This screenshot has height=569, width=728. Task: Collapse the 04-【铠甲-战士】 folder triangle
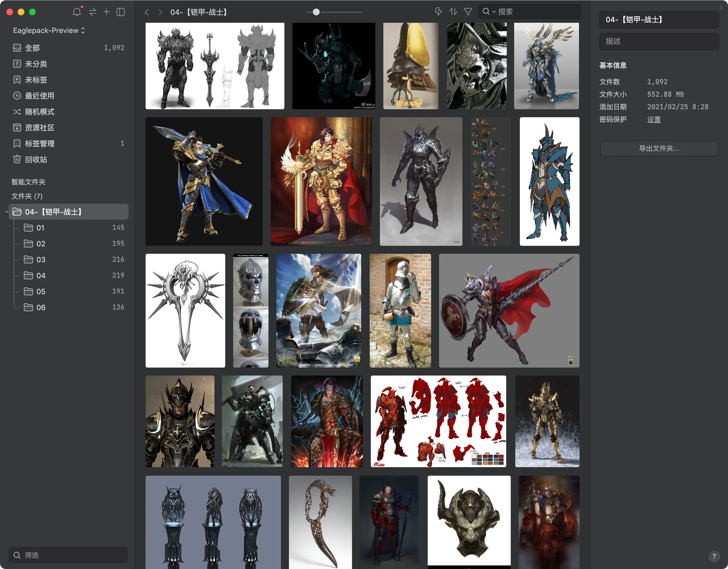6,212
